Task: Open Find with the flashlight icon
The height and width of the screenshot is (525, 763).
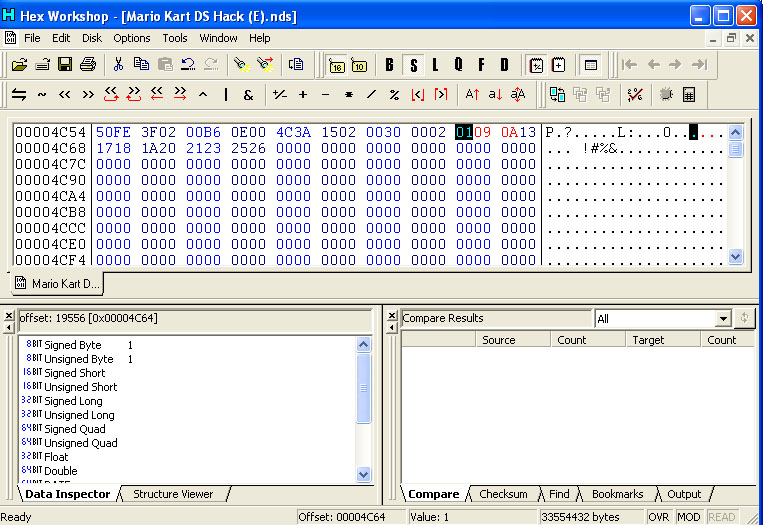Action: (x=242, y=65)
